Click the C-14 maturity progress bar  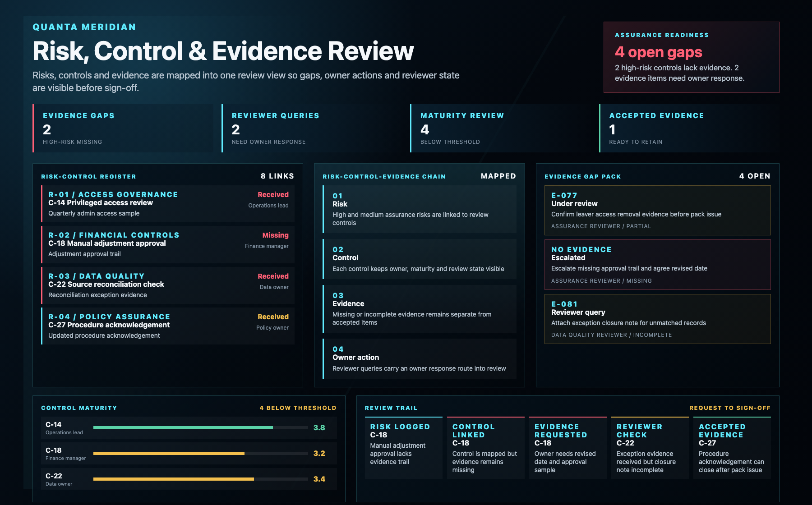pyautogui.click(x=201, y=427)
